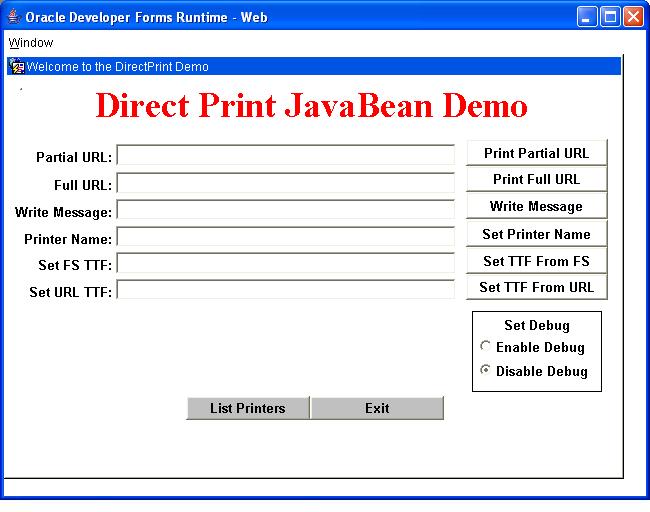
Task: Click the Exit button
Action: (377, 408)
